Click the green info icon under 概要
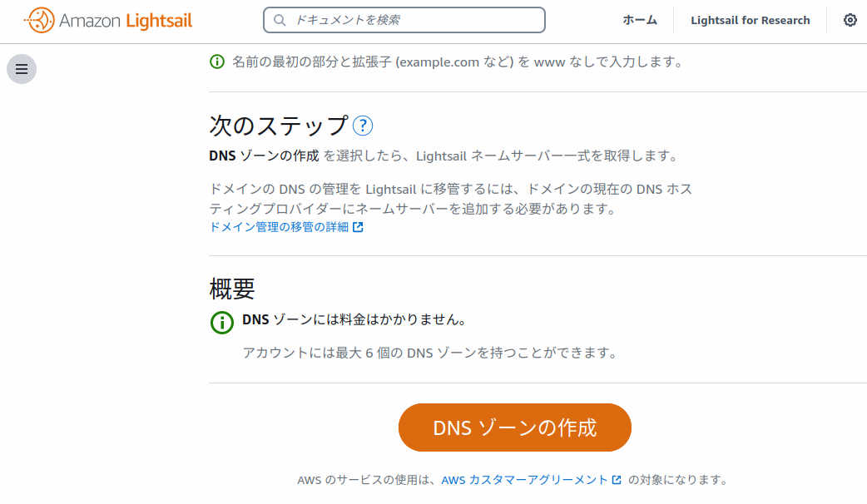 [222, 322]
